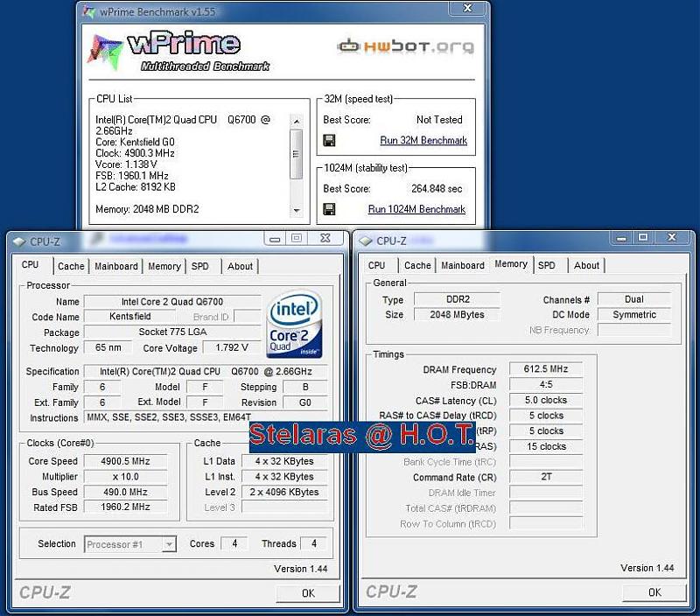Expand the Processor #1 selection dropdown
Image resolution: width=700 pixels, height=616 pixels.
(x=169, y=544)
